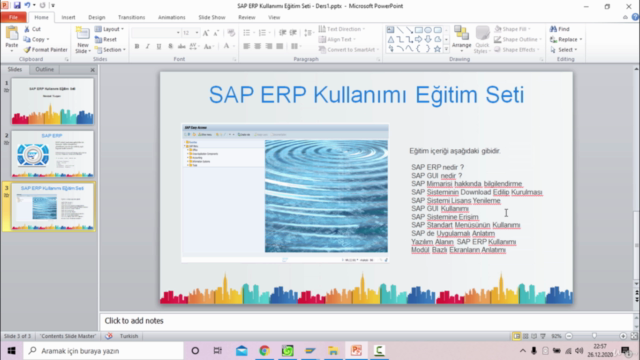Switch to the Animations tab

click(x=171, y=18)
